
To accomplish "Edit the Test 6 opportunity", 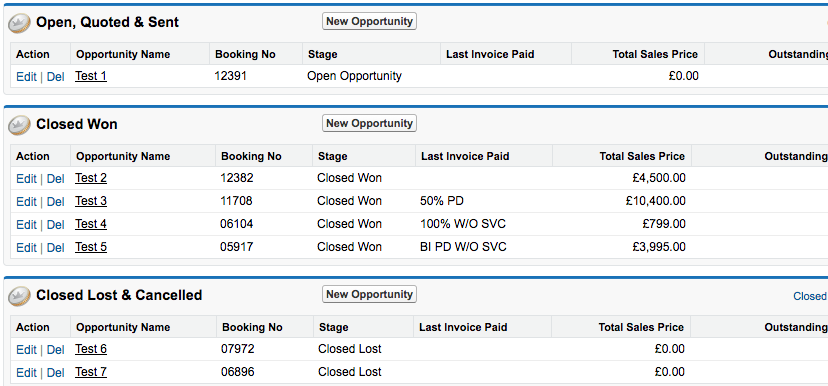I will pos(26,350).
